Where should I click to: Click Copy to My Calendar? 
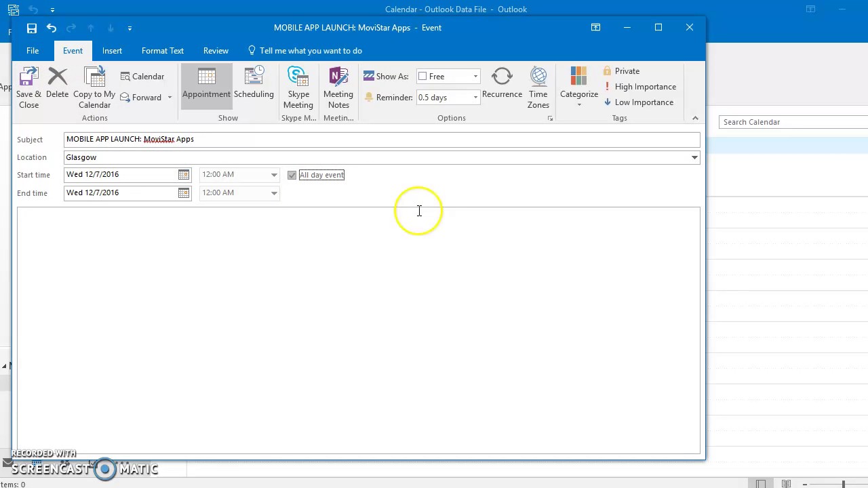pyautogui.click(x=94, y=88)
